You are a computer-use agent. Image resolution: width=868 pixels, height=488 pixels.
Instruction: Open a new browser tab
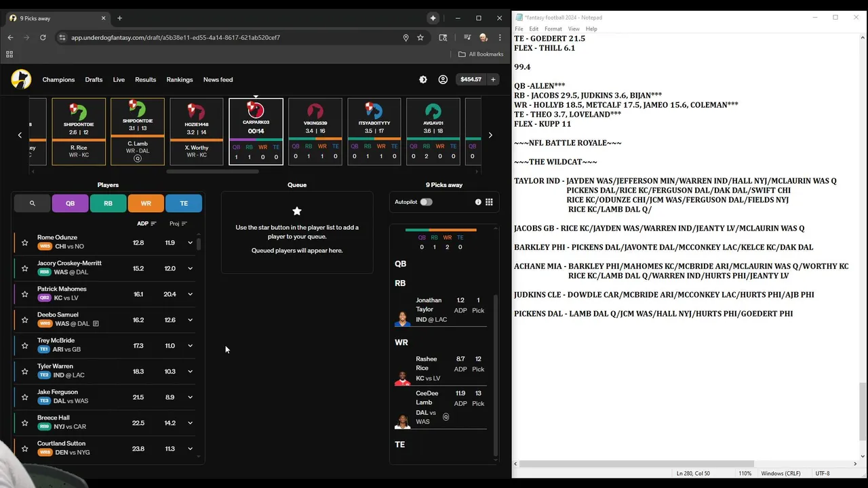coord(119,18)
